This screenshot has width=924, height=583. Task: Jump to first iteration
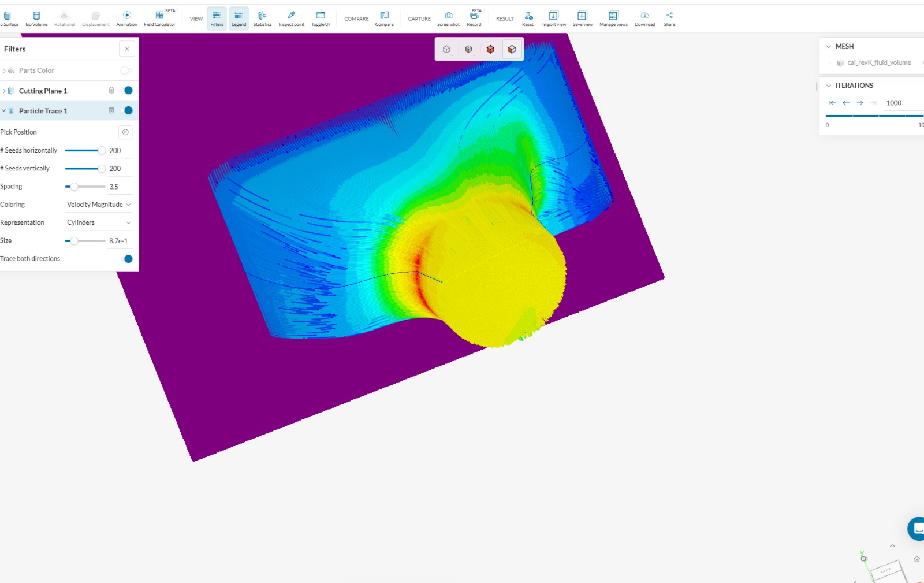tap(832, 103)
